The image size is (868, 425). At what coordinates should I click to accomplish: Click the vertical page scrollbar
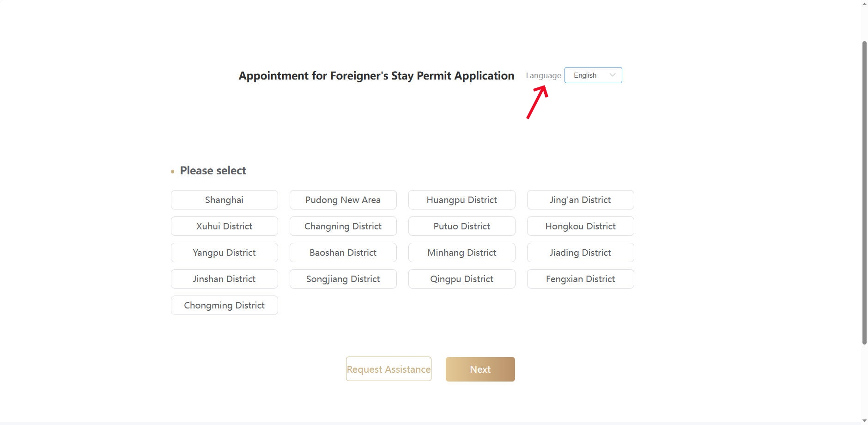coord(864,192)
